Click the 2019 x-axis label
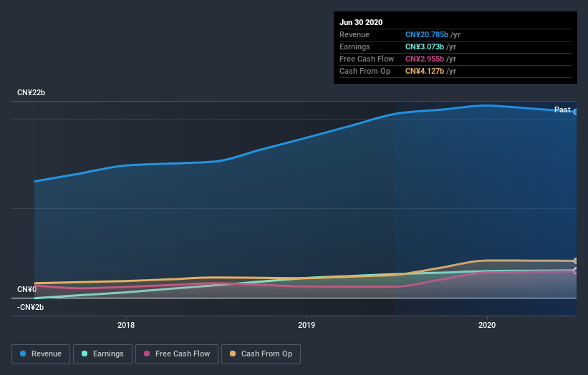588x375 pixels. pos(307,325)
